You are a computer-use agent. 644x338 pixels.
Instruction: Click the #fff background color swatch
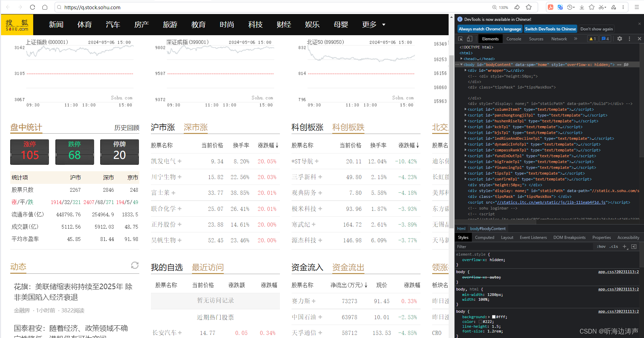[494, 317]
